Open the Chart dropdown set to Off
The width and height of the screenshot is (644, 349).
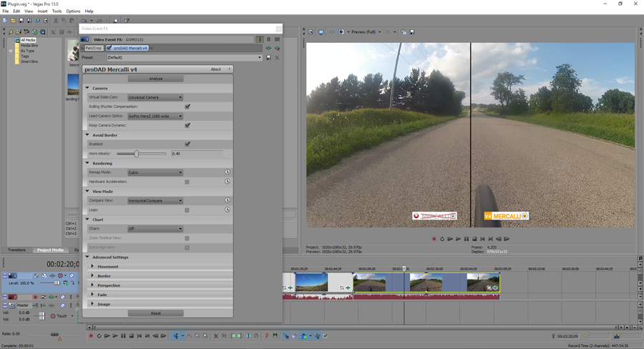(x=155, y=229)
